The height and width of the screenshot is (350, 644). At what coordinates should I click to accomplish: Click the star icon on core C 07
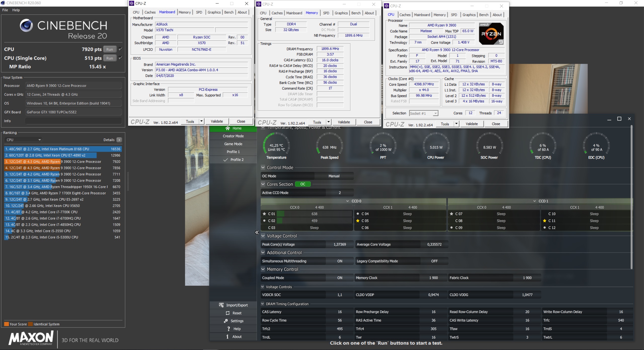[x=451, y=214]
